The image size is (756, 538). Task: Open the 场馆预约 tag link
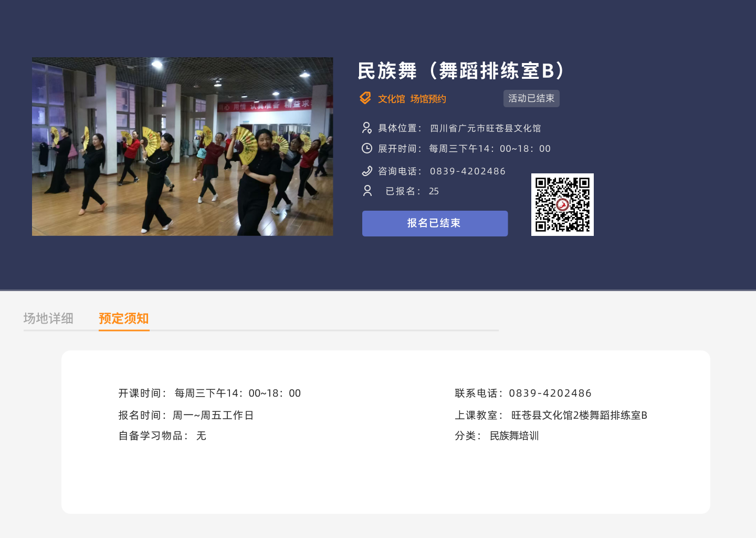coord(428,99)
